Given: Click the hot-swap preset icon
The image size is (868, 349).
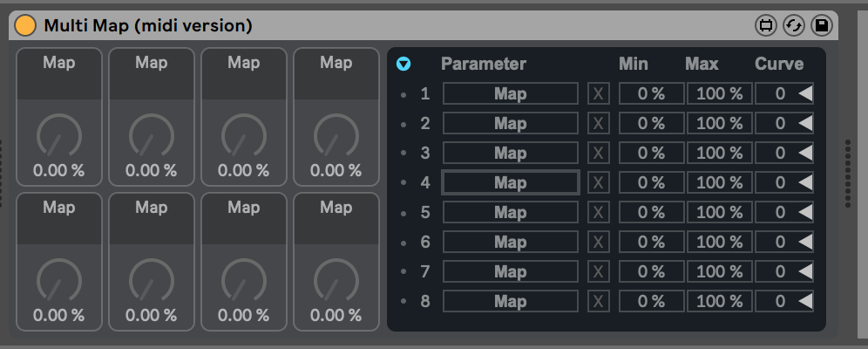Looking at the screenshot, I should 793,26.
